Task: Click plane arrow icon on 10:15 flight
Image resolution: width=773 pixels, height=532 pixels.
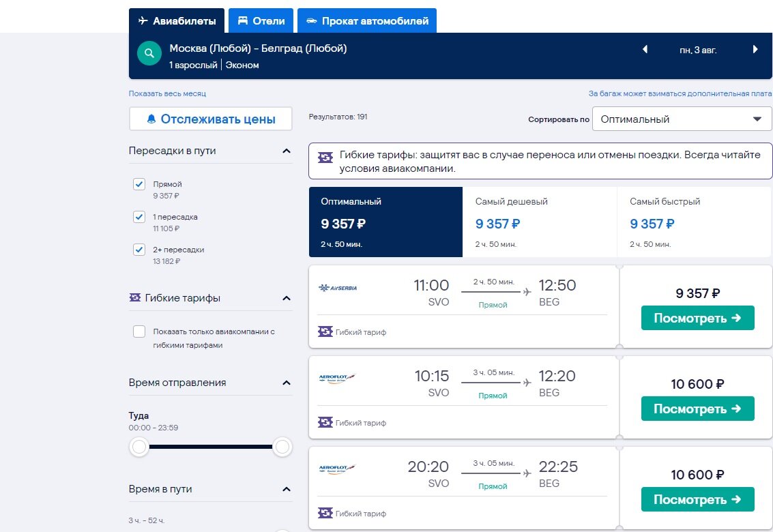Action: (527, 383)
